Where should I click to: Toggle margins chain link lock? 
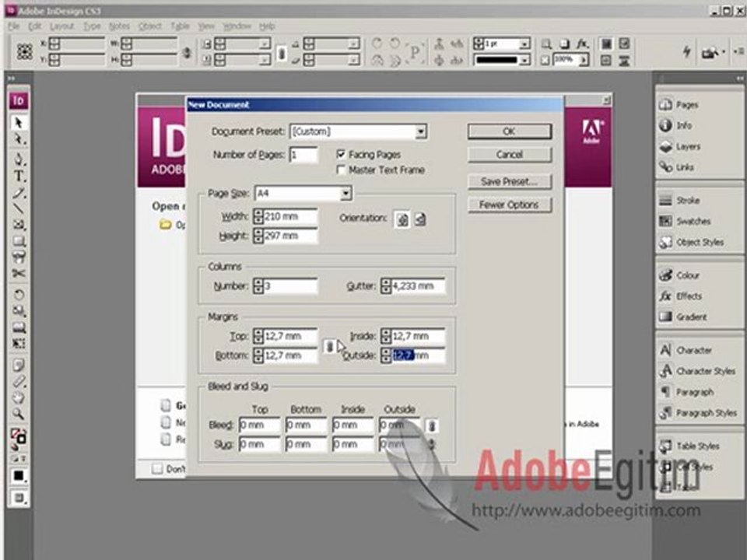329,346
